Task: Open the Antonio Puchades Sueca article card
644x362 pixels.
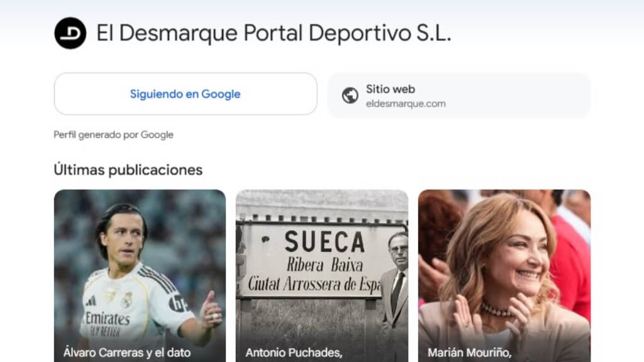Action: pos(322,276)
